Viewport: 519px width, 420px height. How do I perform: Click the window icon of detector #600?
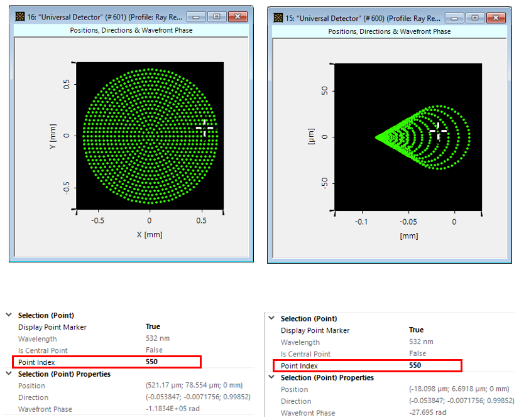tap(278, 18)
